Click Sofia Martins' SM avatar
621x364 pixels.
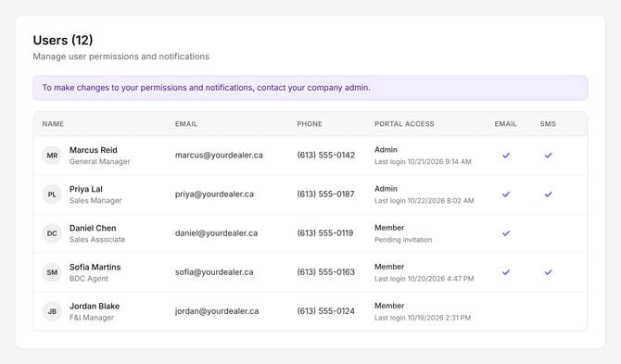52,272
